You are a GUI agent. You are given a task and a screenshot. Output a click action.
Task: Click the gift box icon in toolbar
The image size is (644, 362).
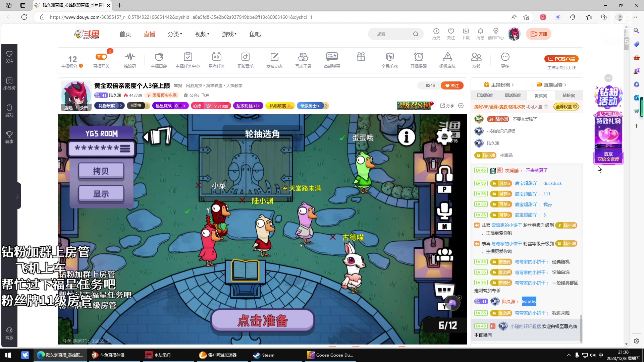tap(361, 57)
